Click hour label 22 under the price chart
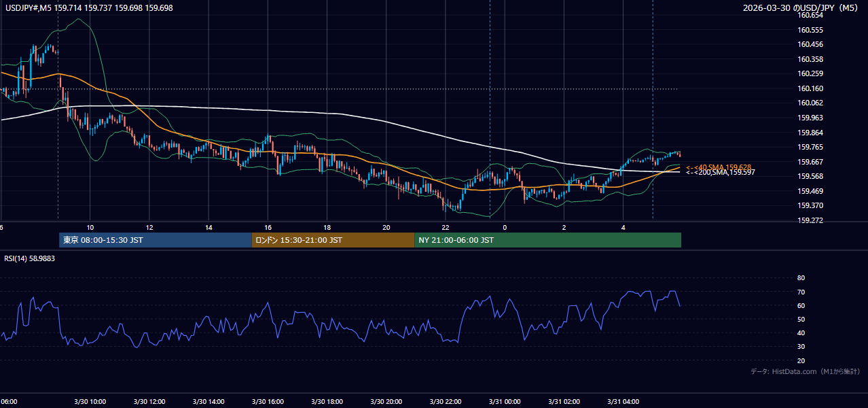The image size is (868, 408). 445,227
